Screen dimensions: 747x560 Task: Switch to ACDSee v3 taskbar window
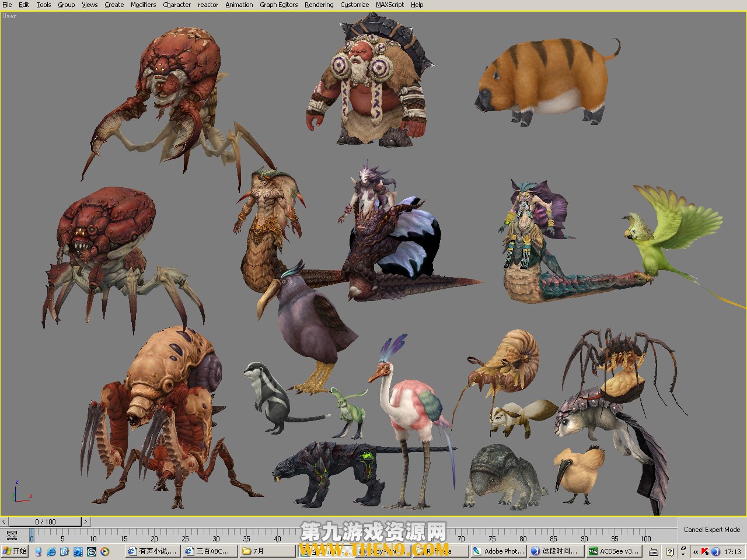(x=613, y=551)
